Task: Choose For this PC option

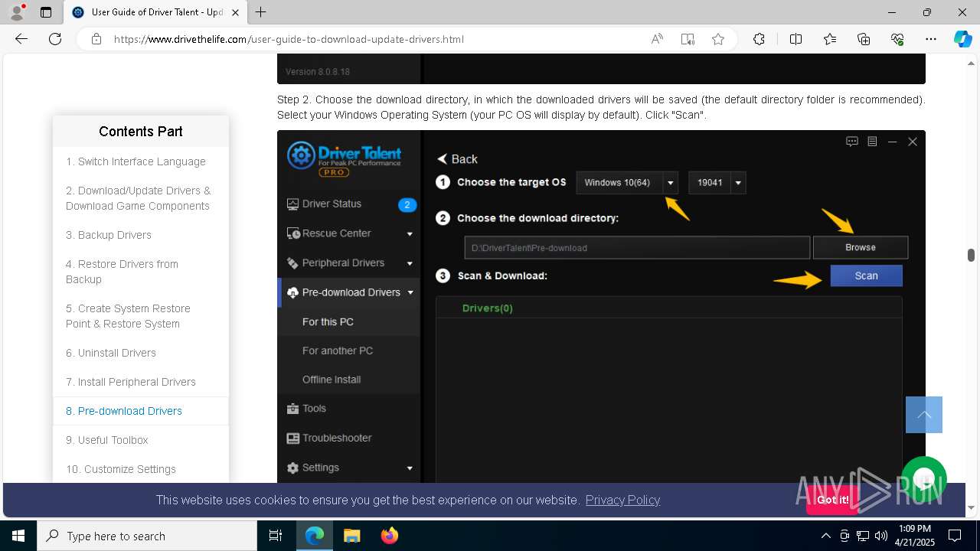Action: point(348,321)
